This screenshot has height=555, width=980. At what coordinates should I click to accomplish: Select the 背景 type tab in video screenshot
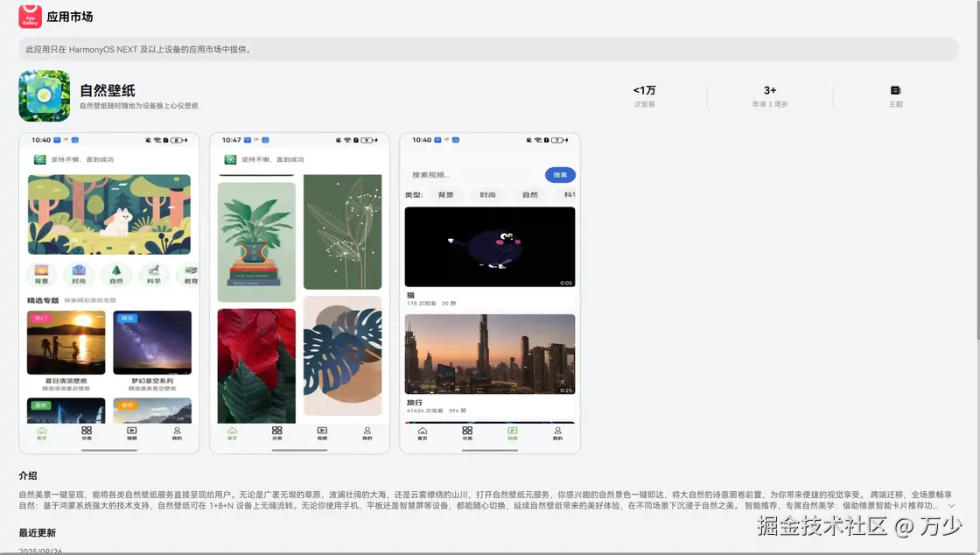[445, 195]
